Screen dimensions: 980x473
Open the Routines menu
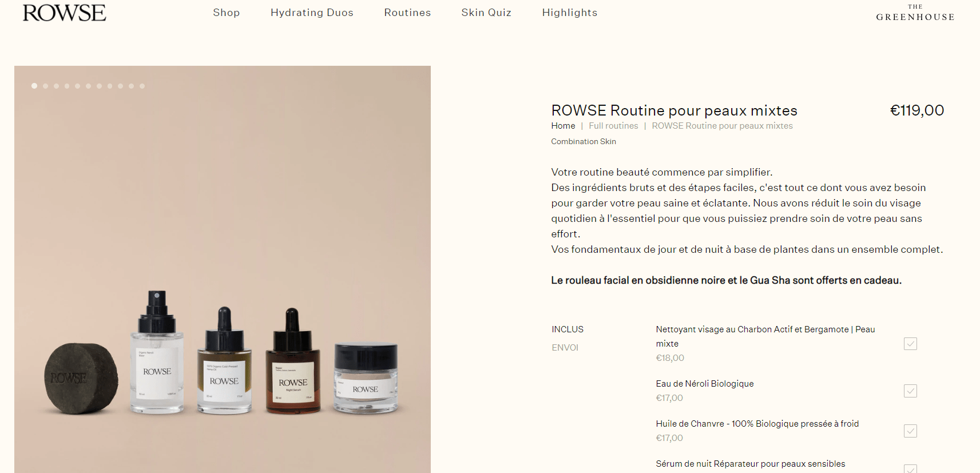[407, 13]
